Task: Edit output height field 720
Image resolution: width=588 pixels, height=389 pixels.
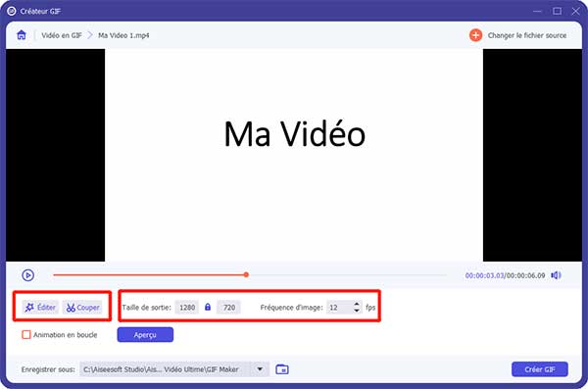Action: point(228,308)
